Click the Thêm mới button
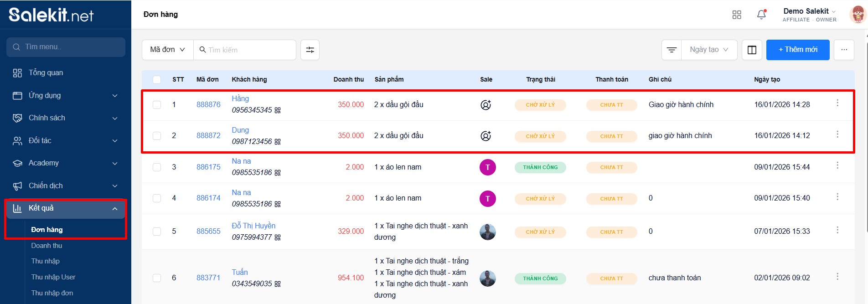Viewport: 868px width, 304px height. (x=797, y=50)
